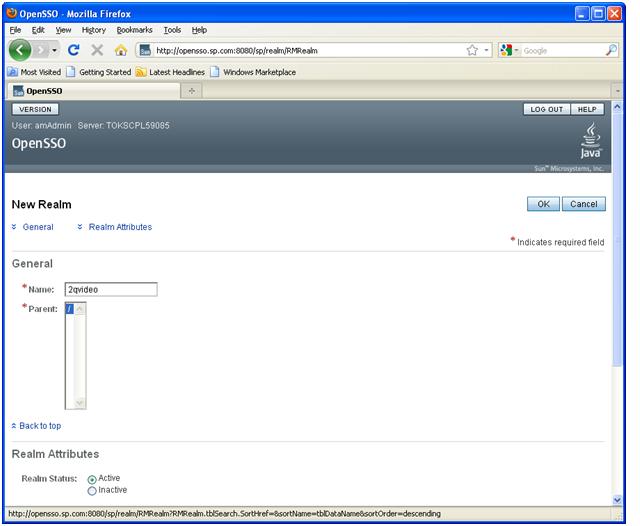The image size is (640, 526).
Task: Click the Parent list scroll up arrow
Action: click(80, 309)
